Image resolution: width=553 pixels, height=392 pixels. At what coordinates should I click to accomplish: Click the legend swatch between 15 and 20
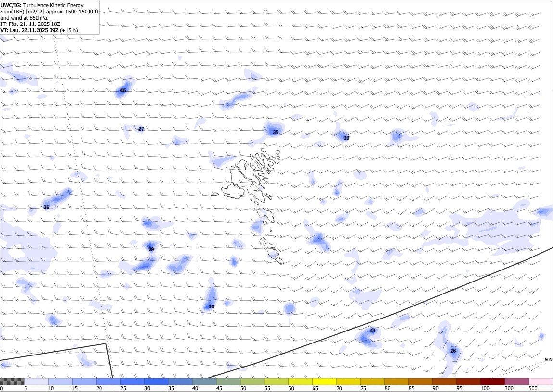(x=84, y=381)
